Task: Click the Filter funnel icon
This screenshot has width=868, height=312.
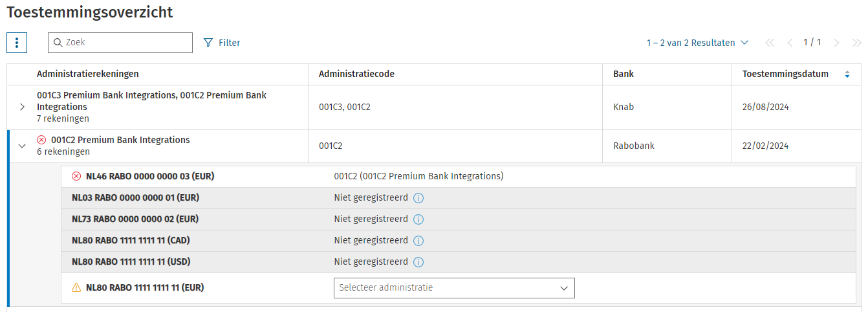Action: [208, 43]
